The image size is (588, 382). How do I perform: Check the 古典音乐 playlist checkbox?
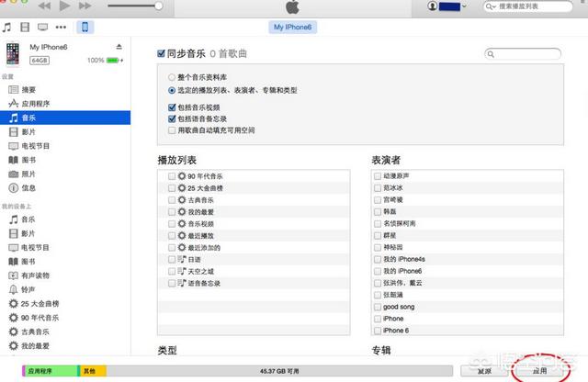pyautogui.click(x=172, y=199)
